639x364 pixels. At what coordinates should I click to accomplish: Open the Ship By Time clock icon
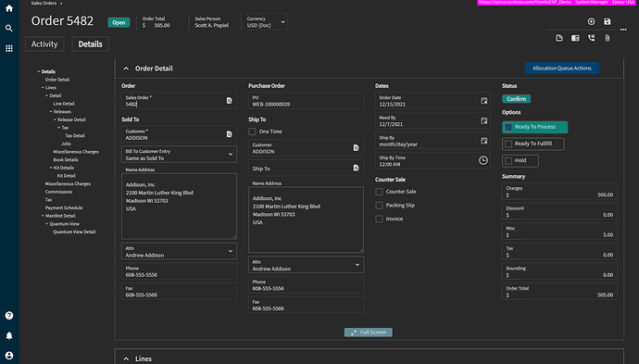482,160
